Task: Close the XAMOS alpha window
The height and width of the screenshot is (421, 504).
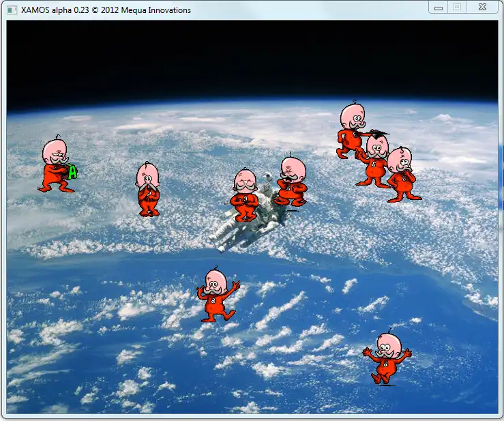Action: [482, 8]
